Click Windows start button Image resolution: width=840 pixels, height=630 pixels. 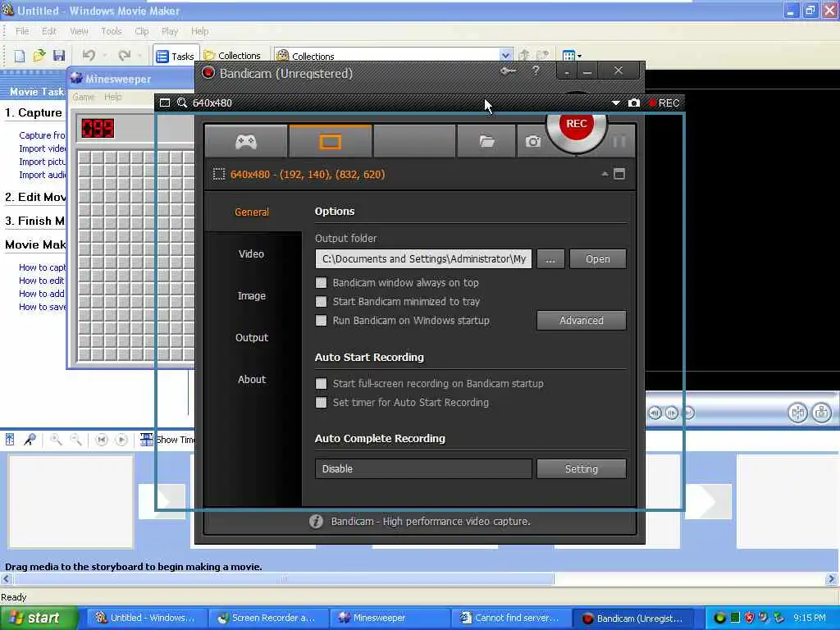39,618
